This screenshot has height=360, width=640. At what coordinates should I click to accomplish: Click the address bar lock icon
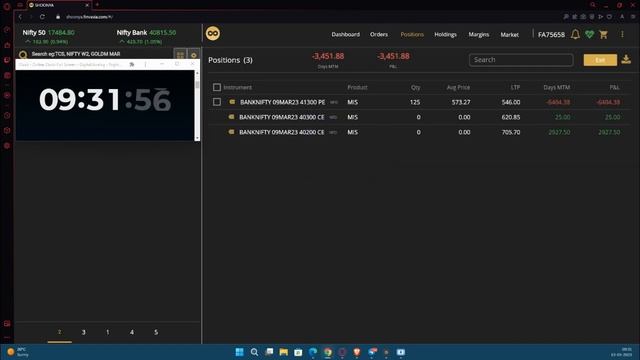[x=58, y=17]
